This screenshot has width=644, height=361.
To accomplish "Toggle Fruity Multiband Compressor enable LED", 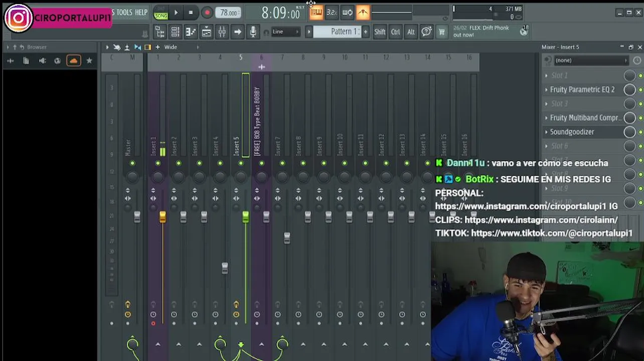I will 640,118.
